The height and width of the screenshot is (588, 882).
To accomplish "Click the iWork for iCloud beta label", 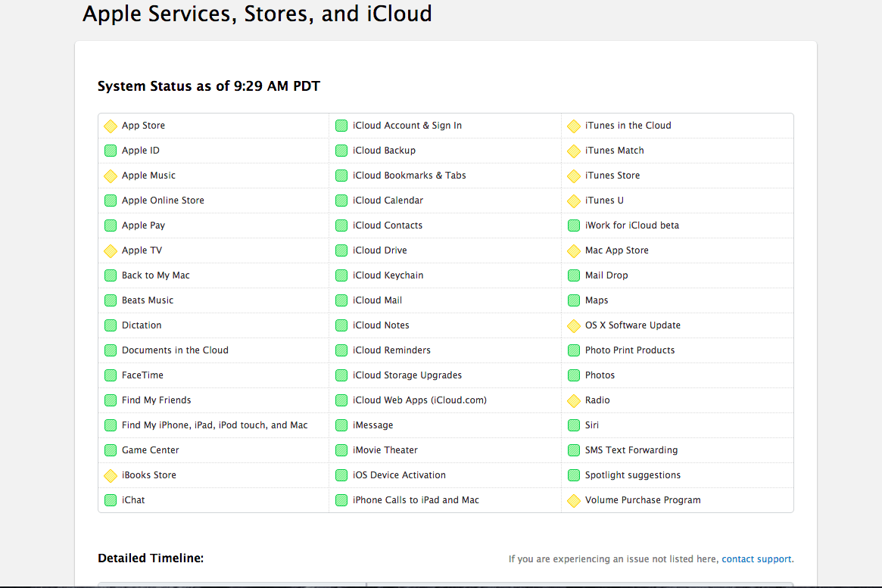I will coord(631,225).
